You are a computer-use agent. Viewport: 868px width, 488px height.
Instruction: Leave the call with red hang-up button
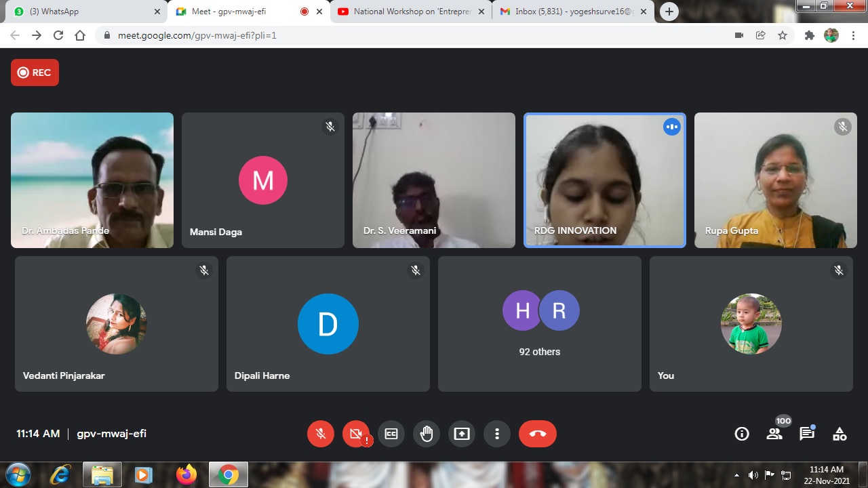click(x=538, y=434)
